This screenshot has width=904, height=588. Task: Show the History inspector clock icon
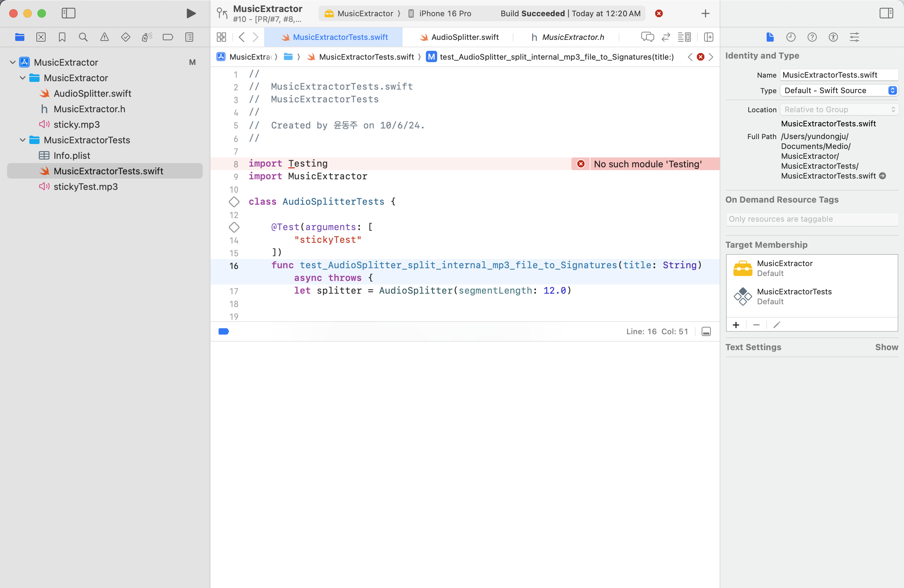791,37
